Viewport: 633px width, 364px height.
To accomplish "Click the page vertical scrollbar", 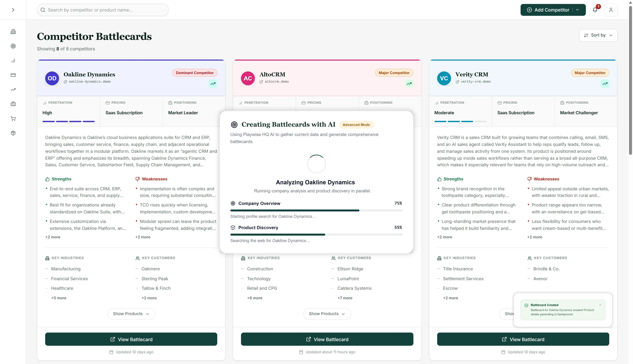I will point(630,80).
